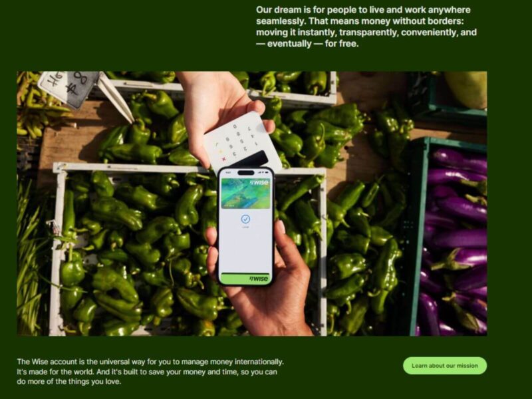Click the Wise logo at the phone's bottom

[x=259, y=279]
